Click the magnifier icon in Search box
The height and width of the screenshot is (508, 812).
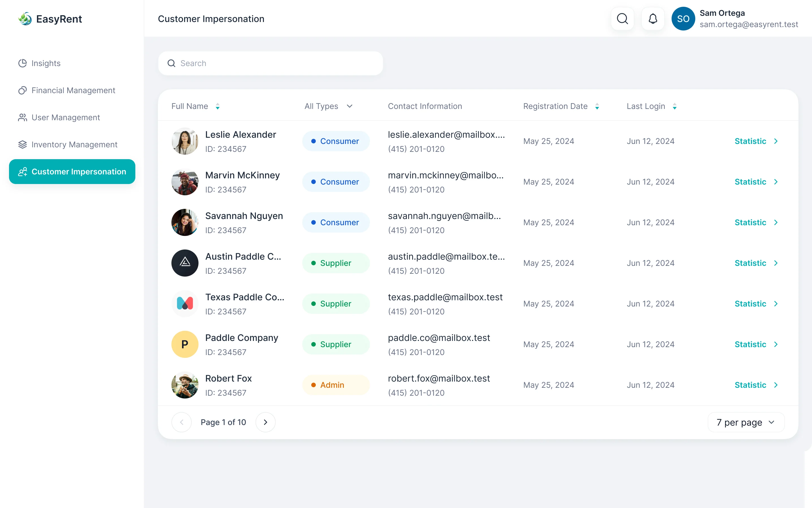(x=171, y=63)
